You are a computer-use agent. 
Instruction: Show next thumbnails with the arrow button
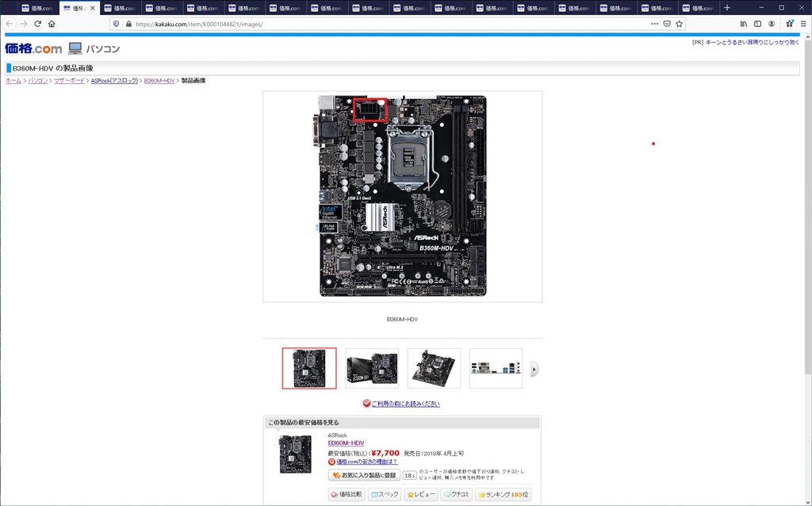(534, 370)
